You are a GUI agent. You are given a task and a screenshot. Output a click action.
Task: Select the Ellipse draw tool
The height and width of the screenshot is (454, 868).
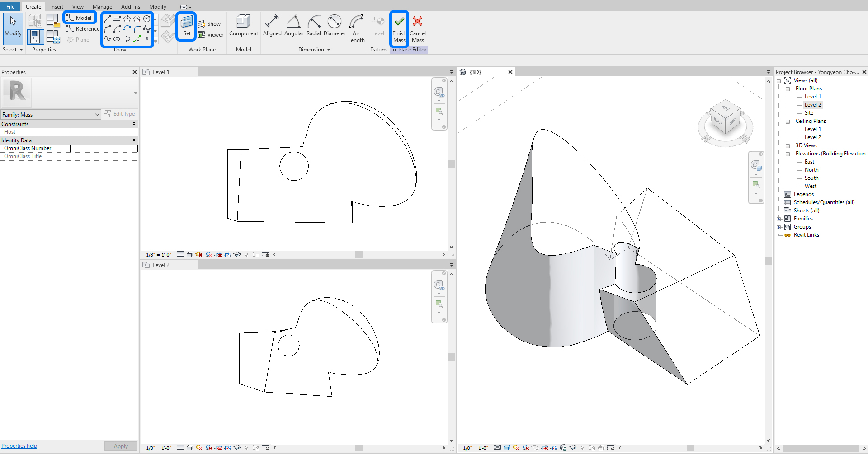pos(117,39)
